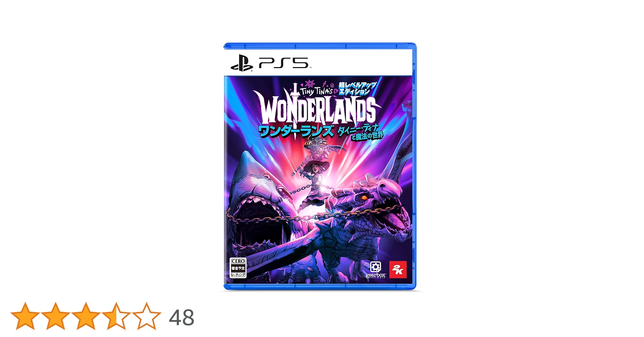Click the と魔法の世界 subtitle text

point(367,136)
